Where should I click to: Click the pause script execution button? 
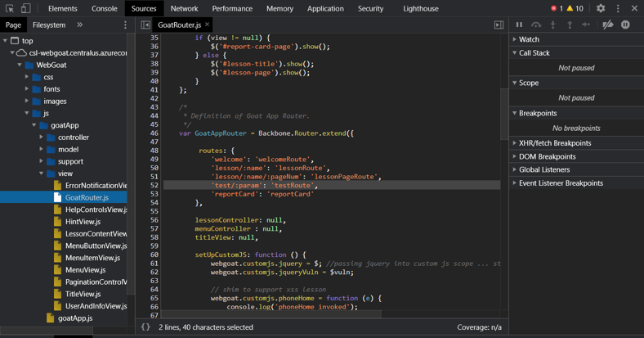(x=519, y=25)
